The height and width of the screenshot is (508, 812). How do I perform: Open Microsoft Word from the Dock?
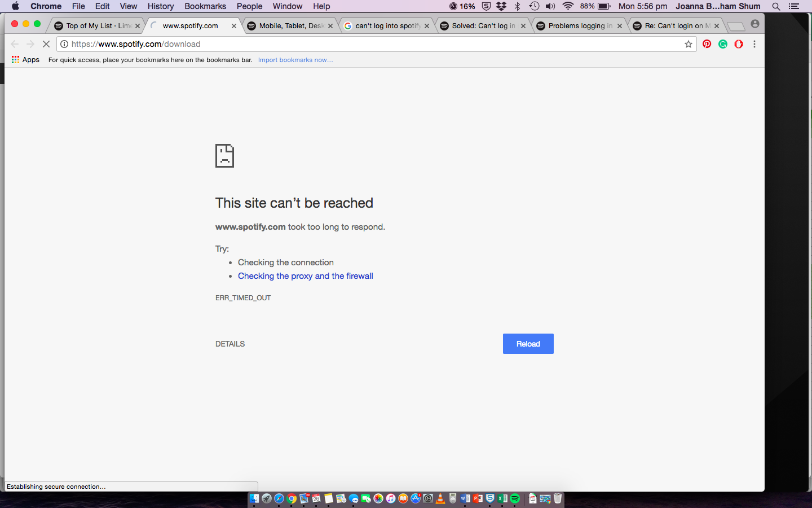click(465, 498)
